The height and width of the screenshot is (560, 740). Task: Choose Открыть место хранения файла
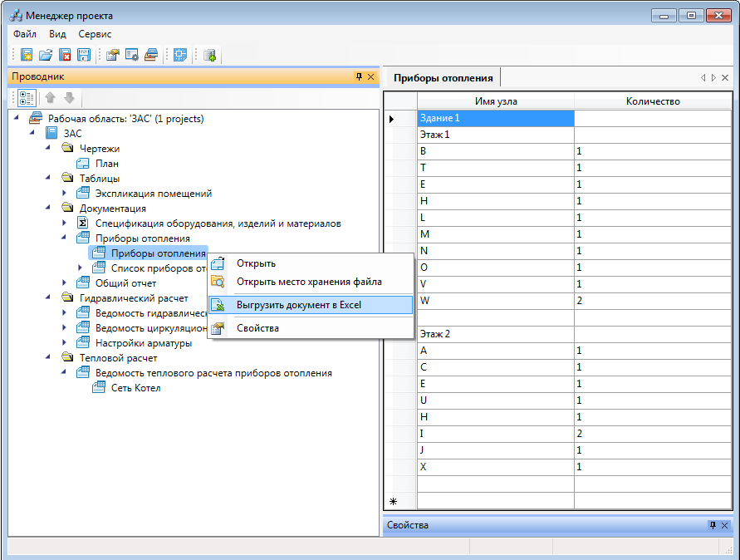click(311, 282)
